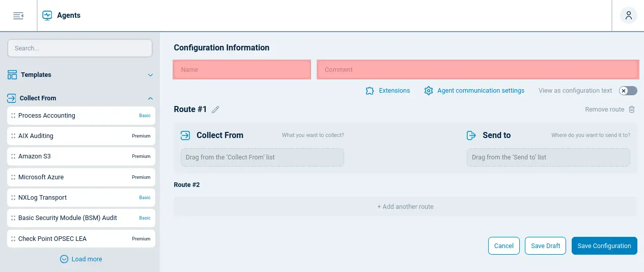This screenshot has width=644, height=272.
Task: Focus the sidebar Search box
Action: [80, 48]
